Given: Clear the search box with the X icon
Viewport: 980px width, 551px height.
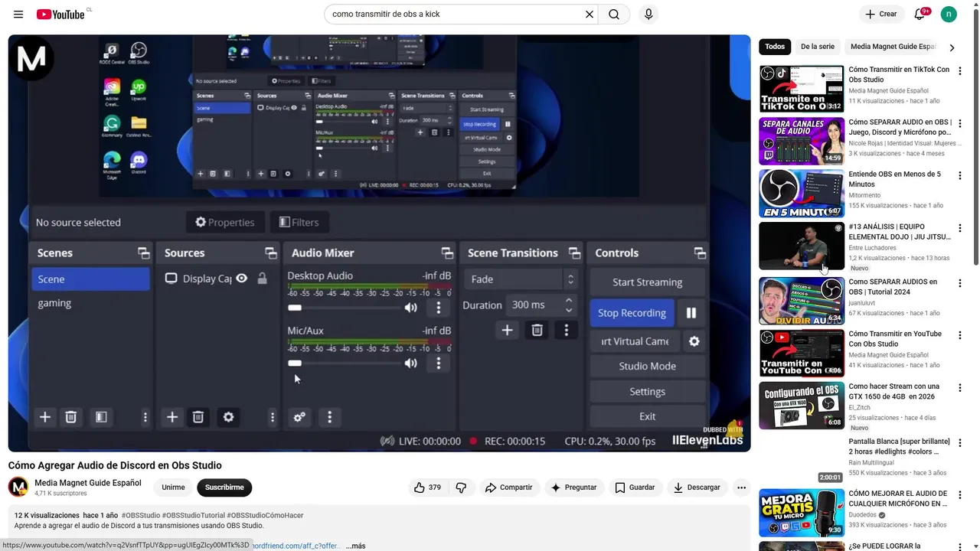Looking at the screenshot, I should click(590, 14).
